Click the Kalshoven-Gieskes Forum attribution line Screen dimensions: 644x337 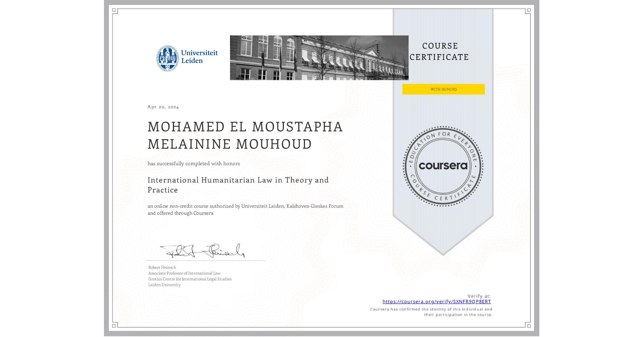pos(245,206)
